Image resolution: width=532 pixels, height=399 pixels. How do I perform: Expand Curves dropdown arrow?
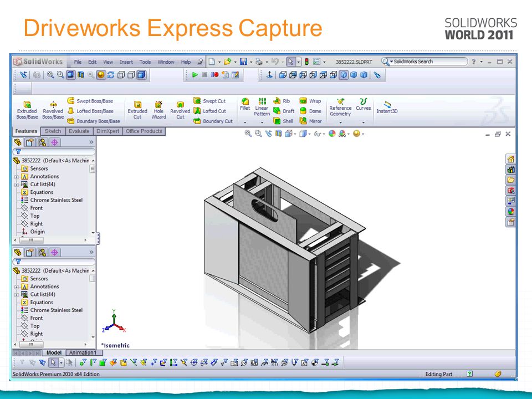pyautogui.click(x=363, y=122)
